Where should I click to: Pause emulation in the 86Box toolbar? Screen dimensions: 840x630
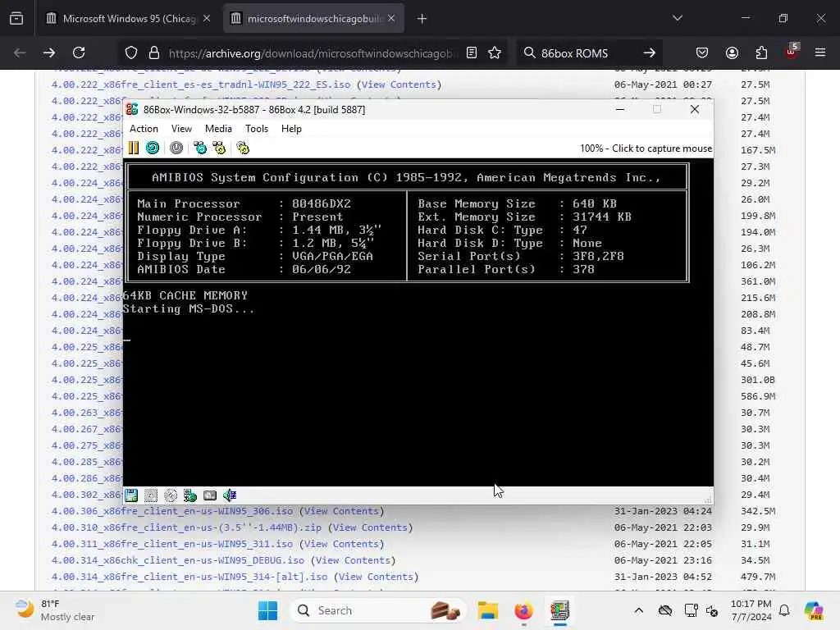134,148
